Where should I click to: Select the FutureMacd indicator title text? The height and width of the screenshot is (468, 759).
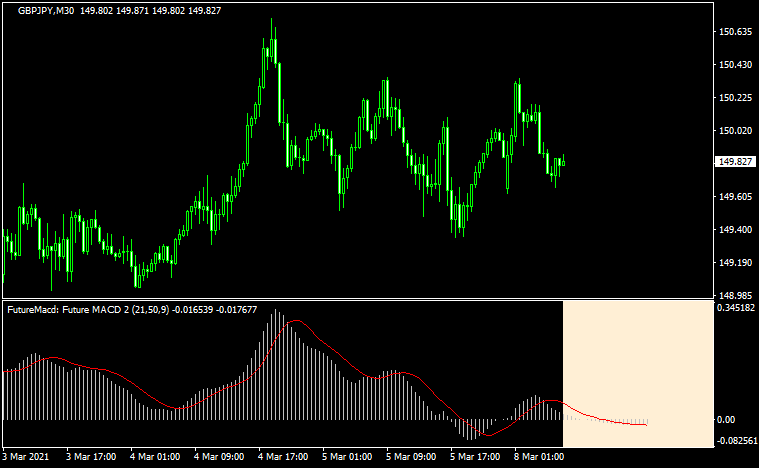click(x=131, y=310)
